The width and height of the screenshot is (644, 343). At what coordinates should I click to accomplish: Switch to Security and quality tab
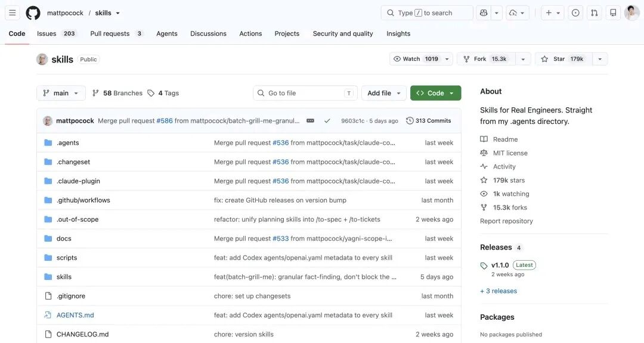[342, 33]
